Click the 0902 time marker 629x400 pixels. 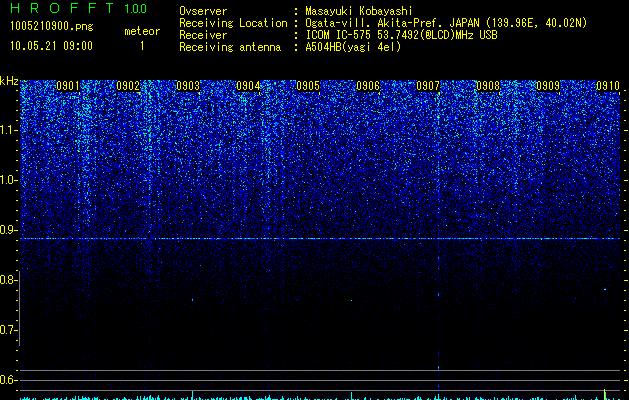tap(128, 86)
